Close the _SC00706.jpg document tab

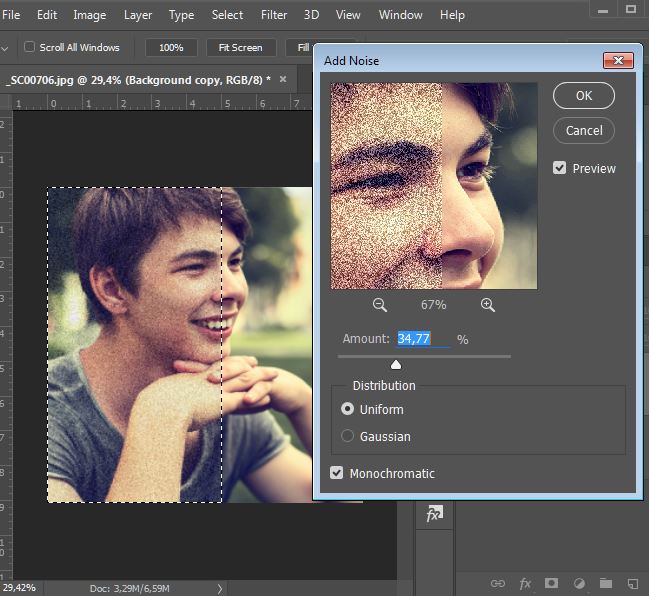coord(283,79)
